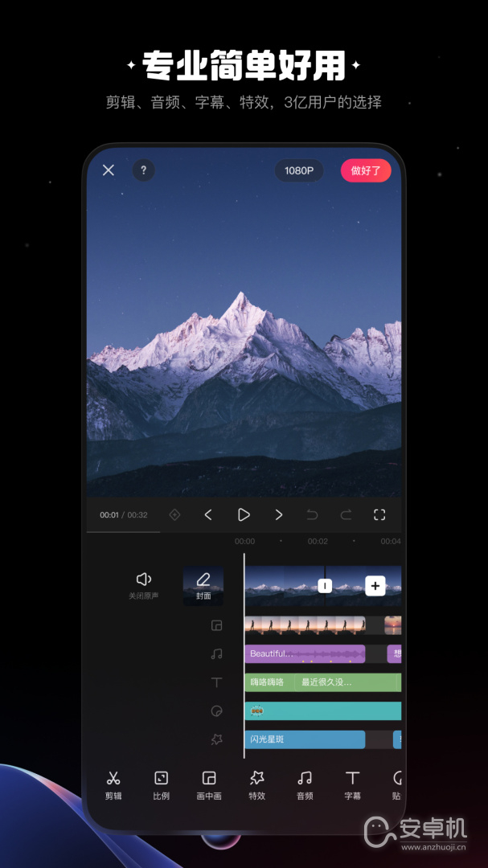Select the music track note icon

pos(216,653)
